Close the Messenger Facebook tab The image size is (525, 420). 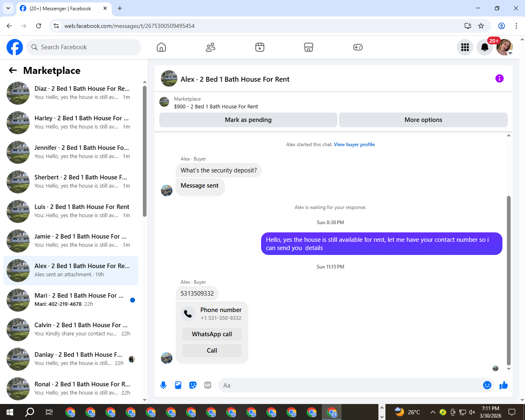point(105,8)
